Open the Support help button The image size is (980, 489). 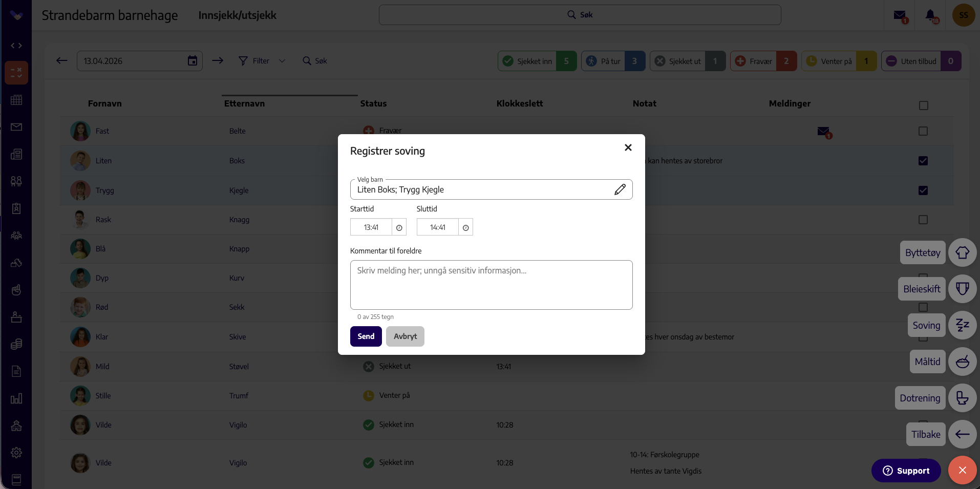[x=906, y=471]
